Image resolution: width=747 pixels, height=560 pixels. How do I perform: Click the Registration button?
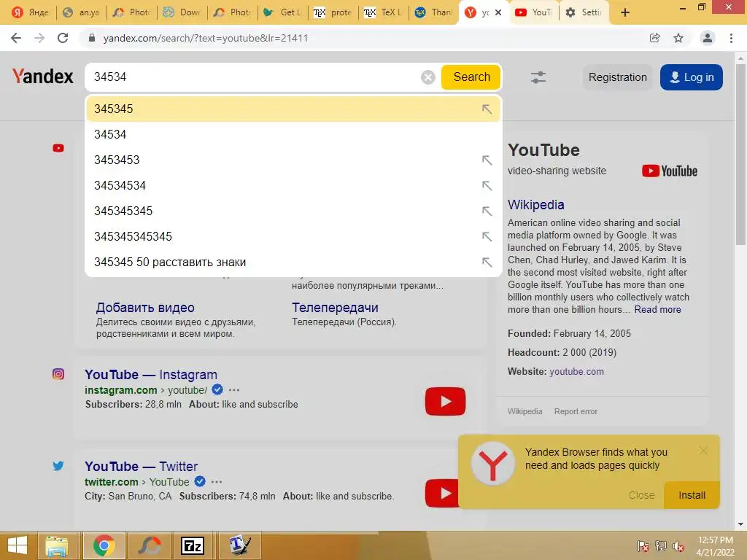click(x=617, y=77)
